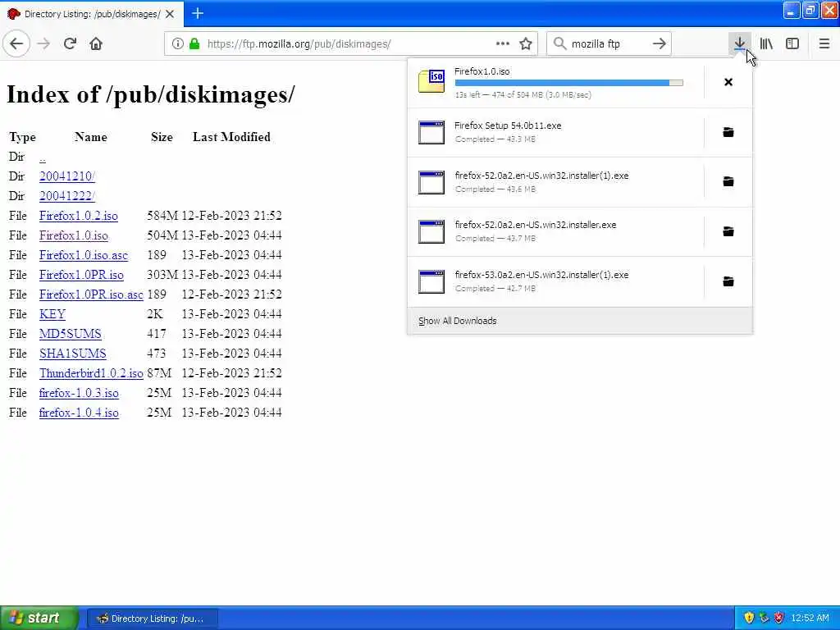Cancel the Firefox1.0.iso download
840x630 pixels.
click(728, 82)
